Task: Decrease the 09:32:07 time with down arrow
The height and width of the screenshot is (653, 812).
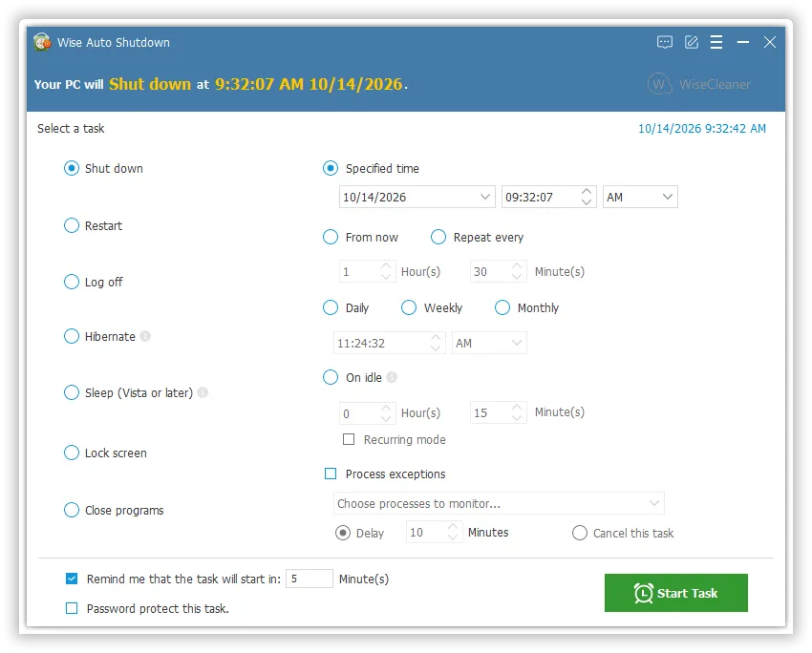Action: (587, 202)
